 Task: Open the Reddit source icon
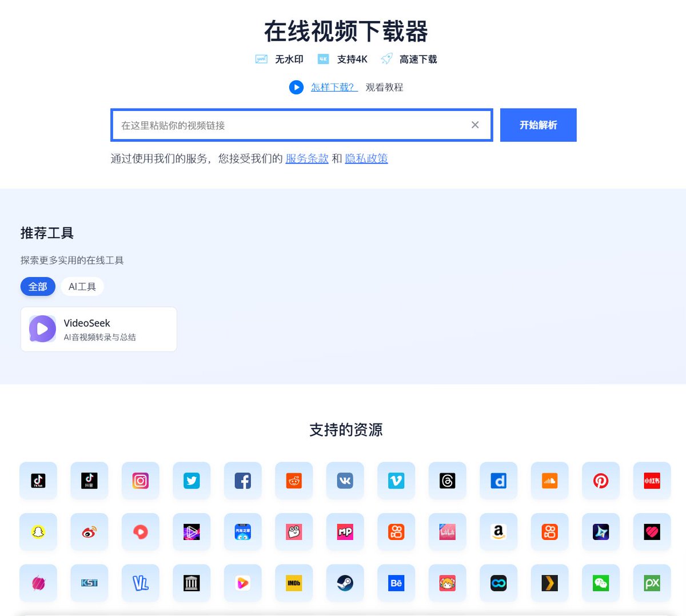click(294, 480)
